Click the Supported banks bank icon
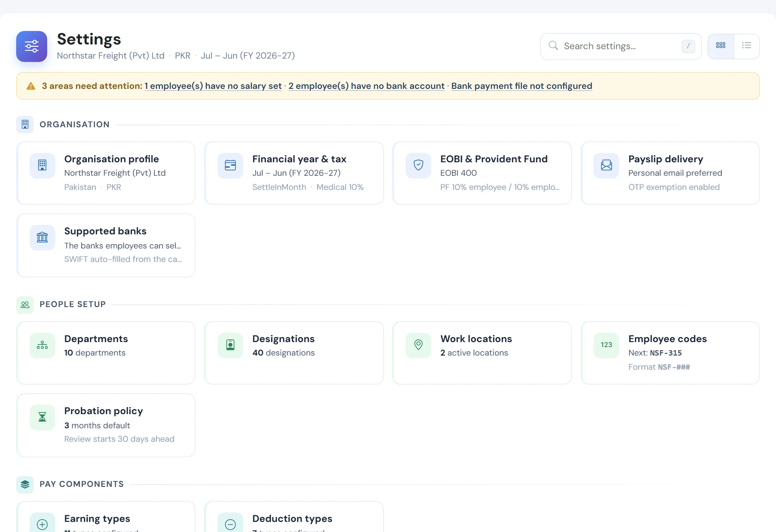 point(42,237)
